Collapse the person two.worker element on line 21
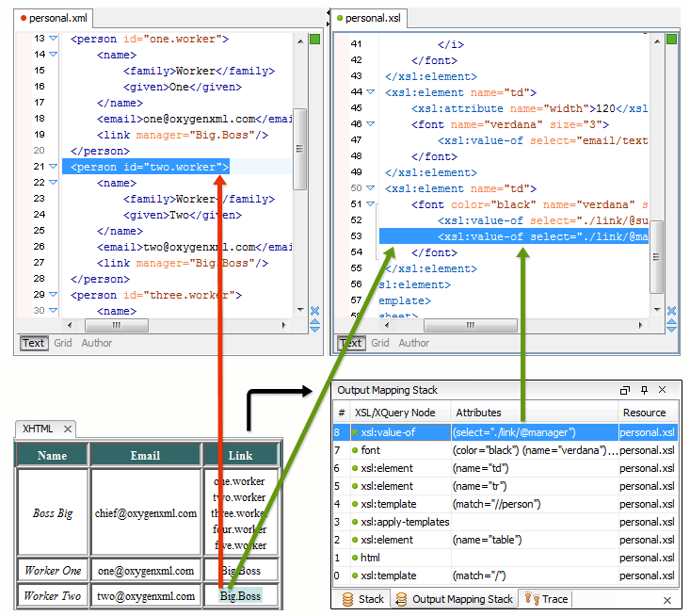 pyautogui.click(x=54, y=167)
